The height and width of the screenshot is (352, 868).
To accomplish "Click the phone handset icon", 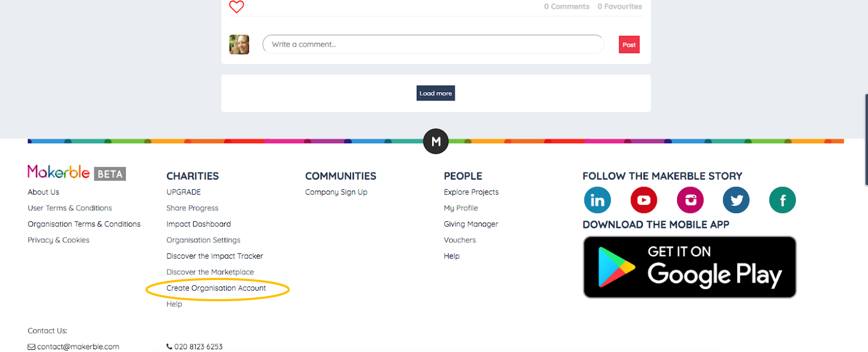I will pos(169,346).
